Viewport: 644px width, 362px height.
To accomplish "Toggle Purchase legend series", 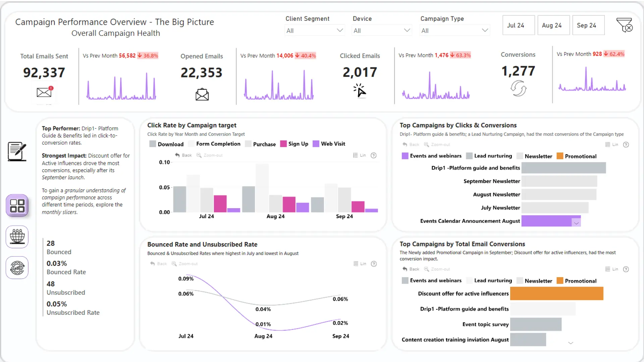I will (260, 144).
